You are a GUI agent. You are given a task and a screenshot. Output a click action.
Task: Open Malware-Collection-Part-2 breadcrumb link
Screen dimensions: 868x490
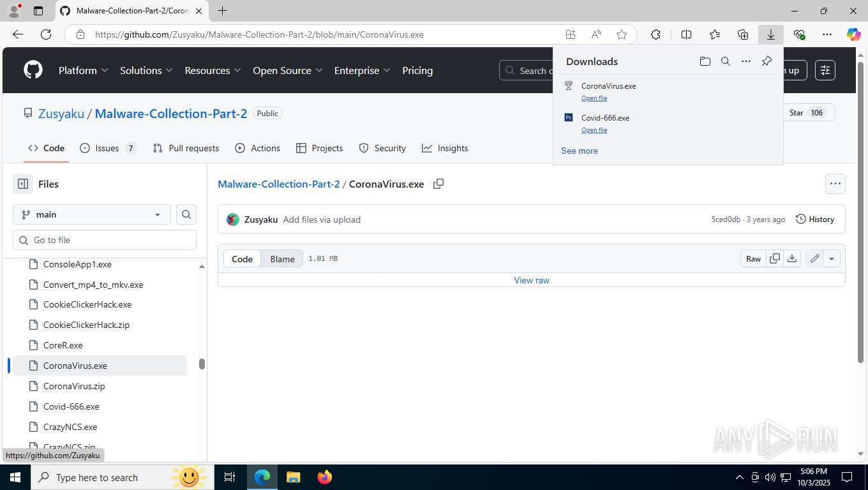pos(279,184)
